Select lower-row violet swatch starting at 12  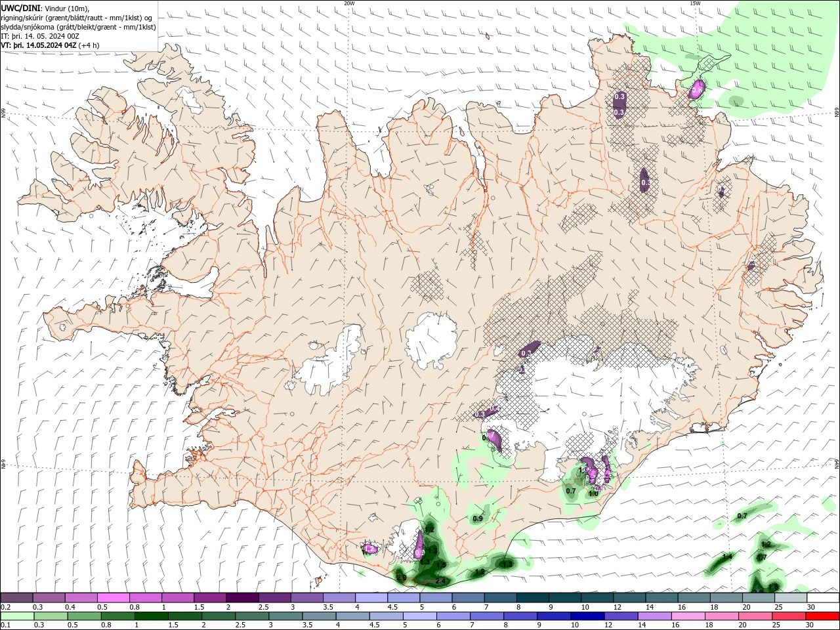pos(621,616)
